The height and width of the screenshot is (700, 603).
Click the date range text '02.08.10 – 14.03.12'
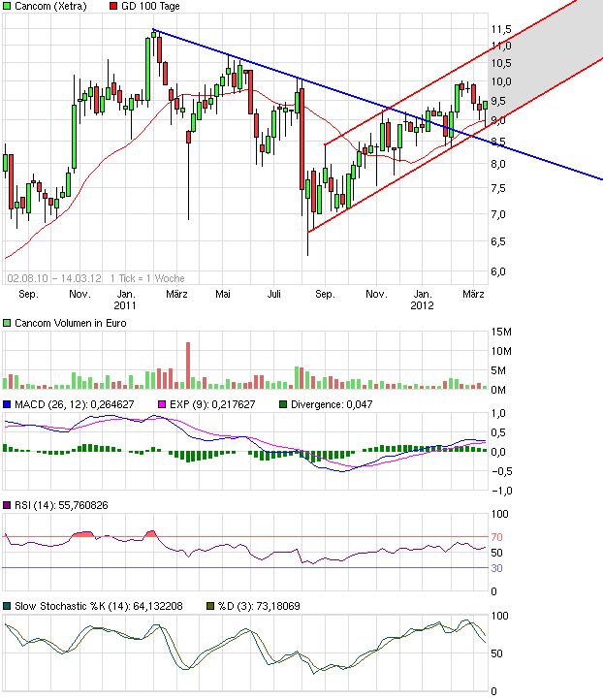[54, 278]
